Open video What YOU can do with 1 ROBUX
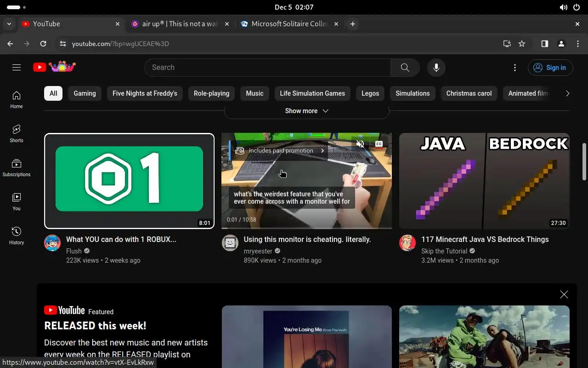The image size is (588, 368). tap(121, 239)
